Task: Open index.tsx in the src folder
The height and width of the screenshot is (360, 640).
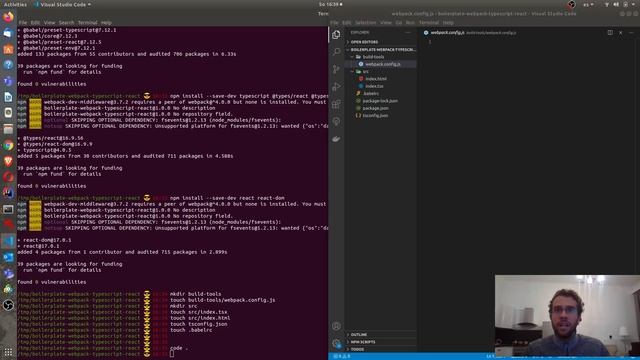Action: pos(381,86)
